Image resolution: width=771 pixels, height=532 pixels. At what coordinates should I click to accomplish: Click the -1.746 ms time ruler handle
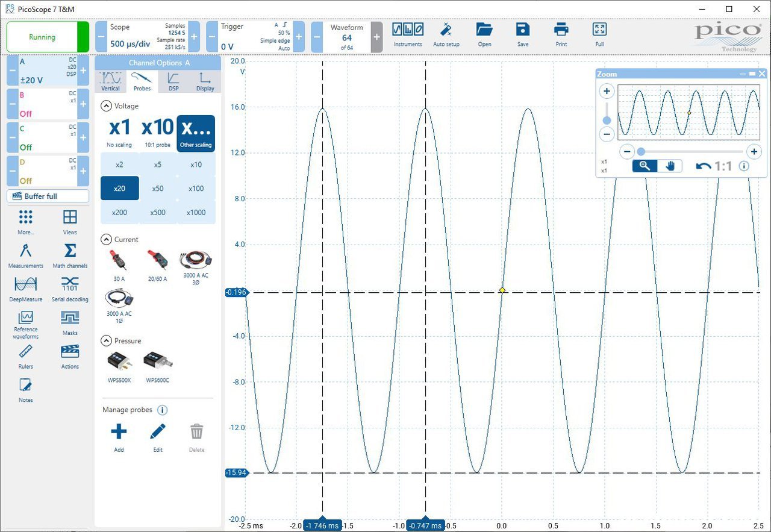[322, 525]
